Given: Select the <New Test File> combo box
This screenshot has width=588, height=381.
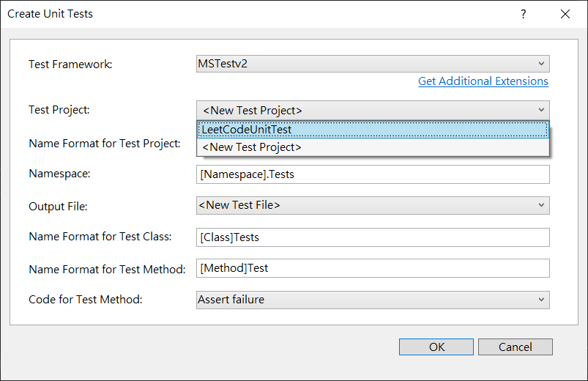Looking at the screenshot, I should point(373,205).
